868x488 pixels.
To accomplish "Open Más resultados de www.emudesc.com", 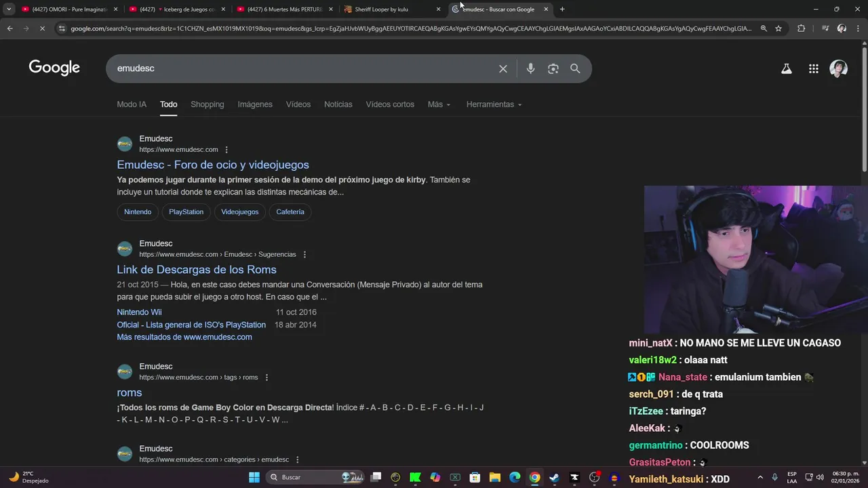I will point(184,337).
